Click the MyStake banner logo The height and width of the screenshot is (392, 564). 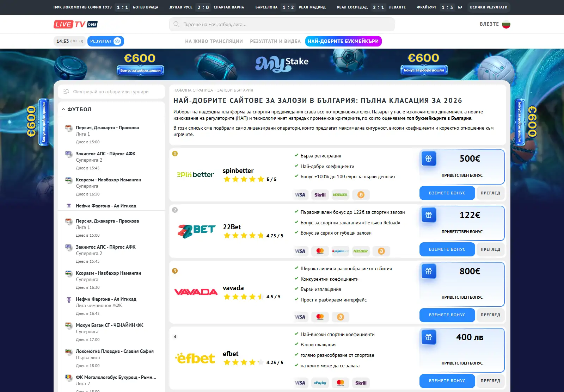pos(282,63)
